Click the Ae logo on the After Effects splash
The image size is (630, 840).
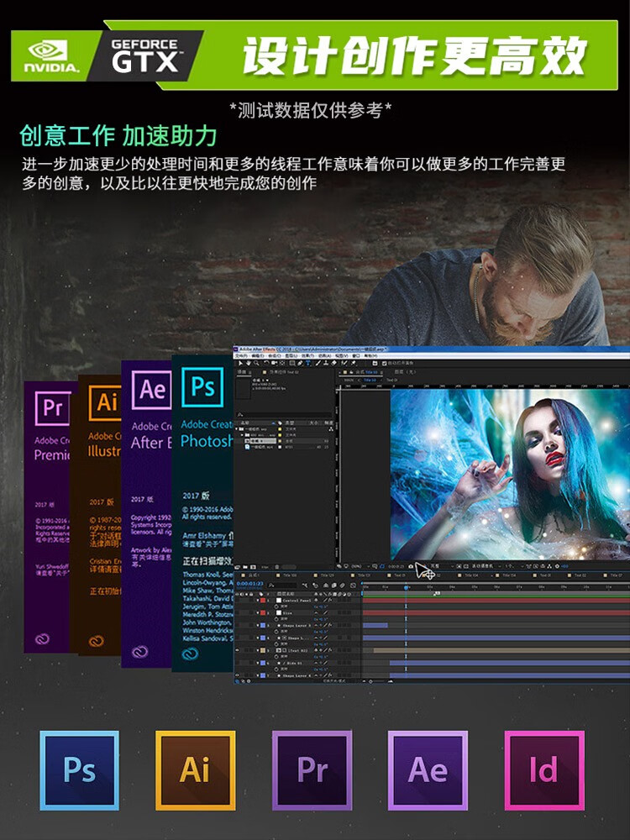[151, 390]
